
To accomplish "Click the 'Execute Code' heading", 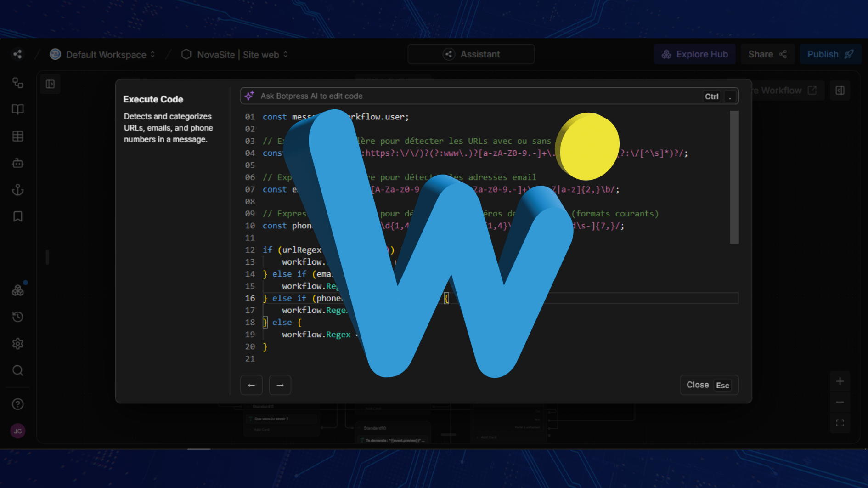I will (153, 99).
